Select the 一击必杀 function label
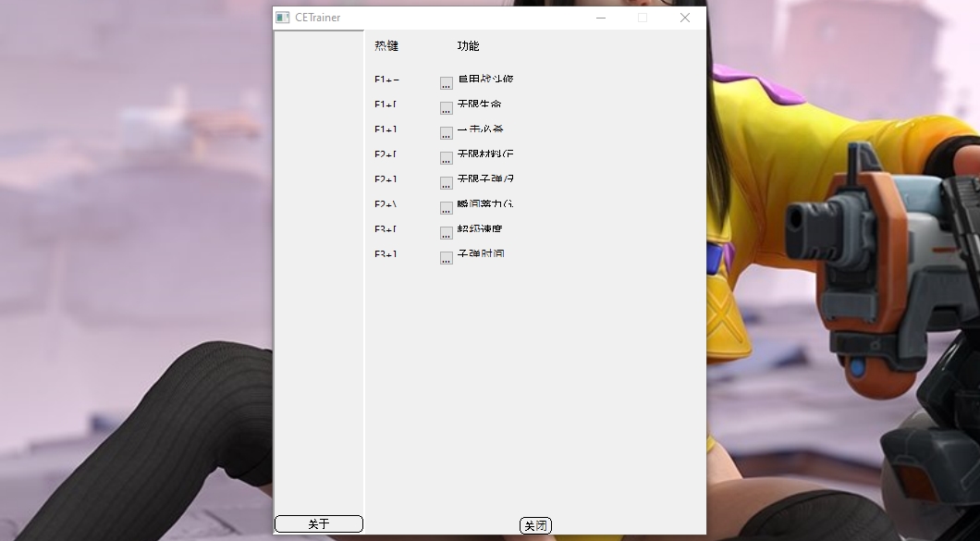 480,129
